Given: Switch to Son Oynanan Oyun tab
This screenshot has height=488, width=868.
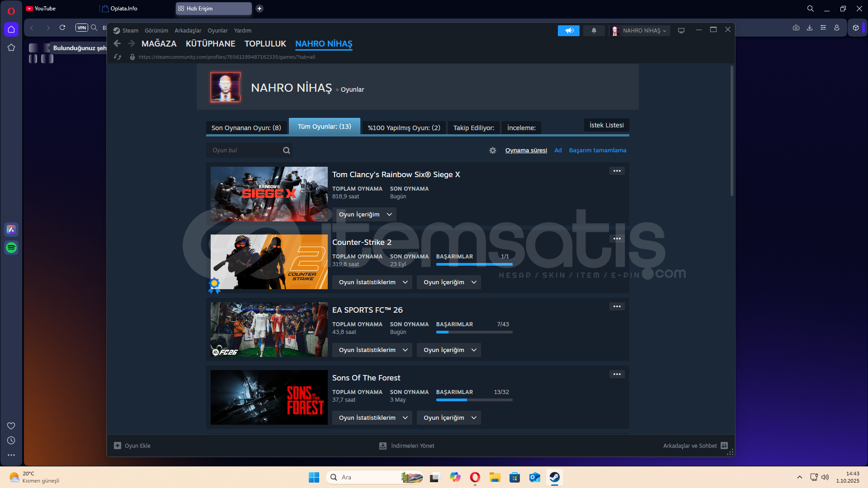Looking at the screenshot, I should pos(246,128).
